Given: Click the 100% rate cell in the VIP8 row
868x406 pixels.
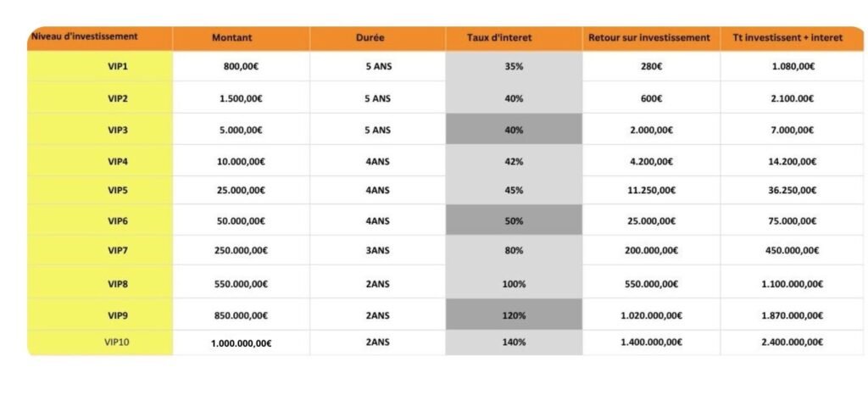Looking at the screenshot, I should click(x=514, y=284).
